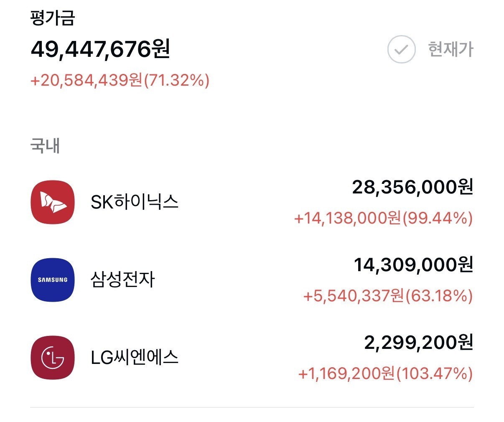Tap SK하이닉스 value 28,356,000원
This screenshot has width=504, height=422.
(412, 187)
